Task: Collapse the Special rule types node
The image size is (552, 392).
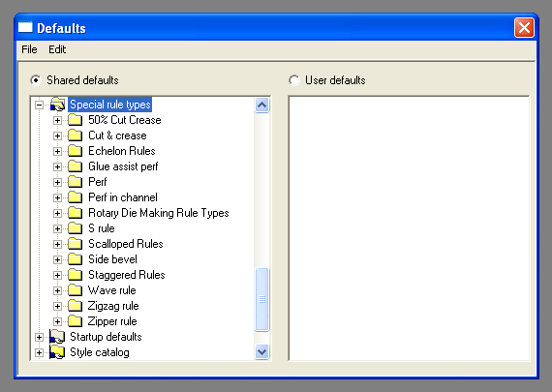Action: pos(39,105)
